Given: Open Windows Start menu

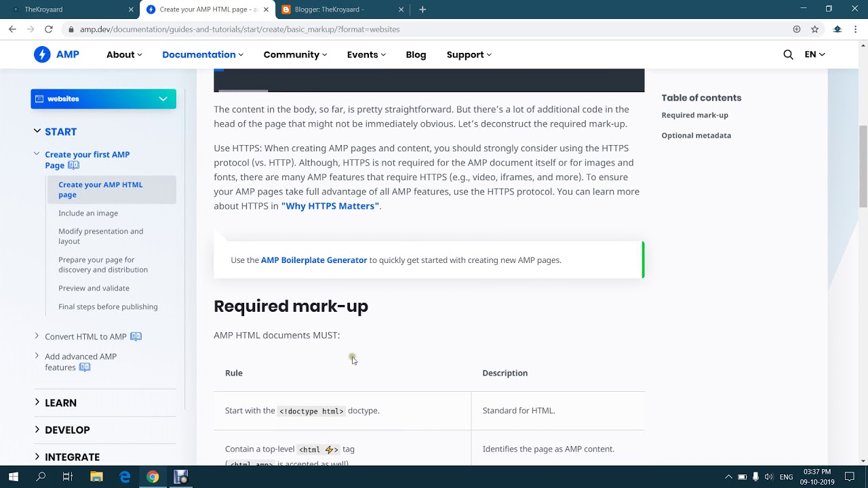Looking at the screenshot, I should click(14, 476).
